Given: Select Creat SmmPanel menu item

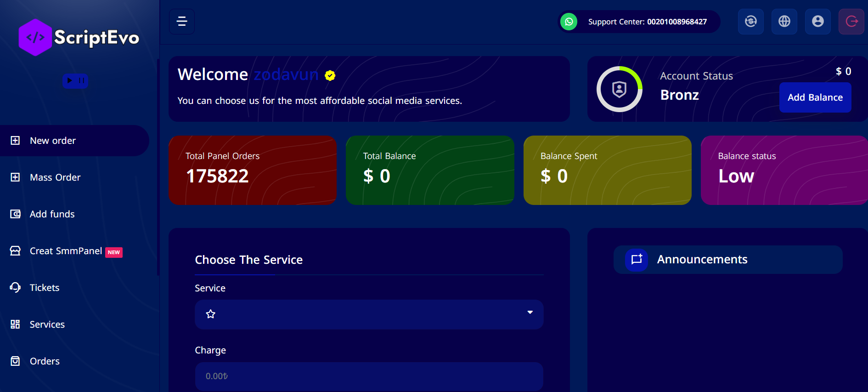Looking at the screenshot, I should tap(66, 251).
